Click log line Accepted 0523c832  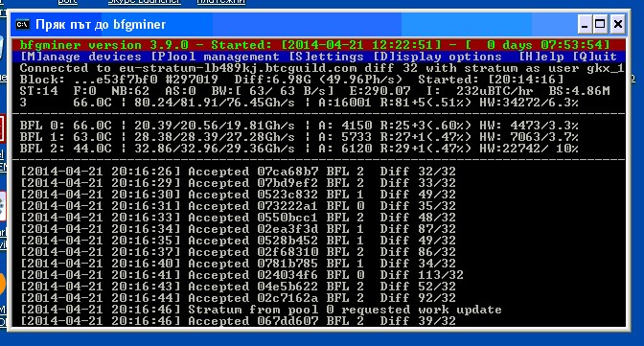(x=239, y=195)
